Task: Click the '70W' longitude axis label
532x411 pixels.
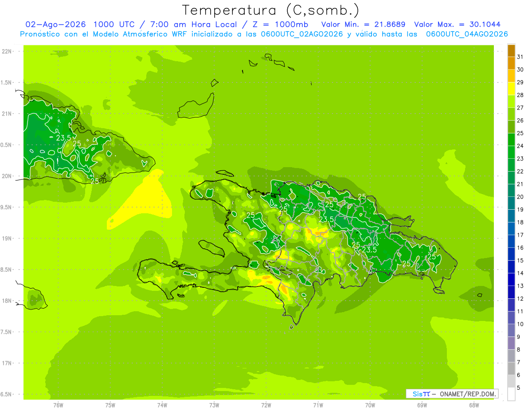Action: [x=370, y=405]
